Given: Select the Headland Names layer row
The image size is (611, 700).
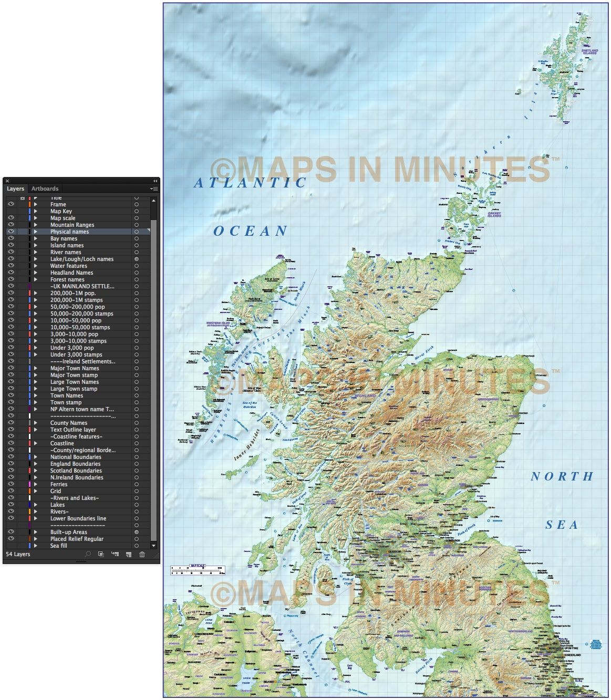Looking at the screenshot, I should (78, 273).
